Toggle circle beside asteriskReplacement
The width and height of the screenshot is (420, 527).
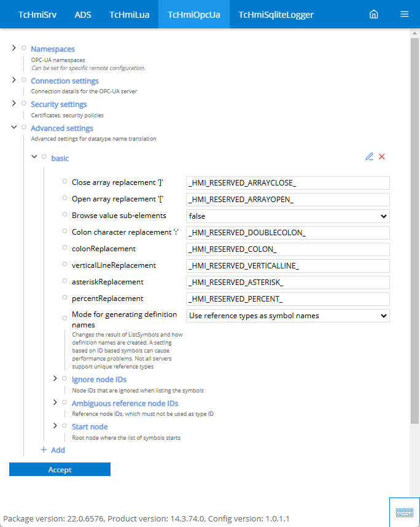tap(64, 281)
